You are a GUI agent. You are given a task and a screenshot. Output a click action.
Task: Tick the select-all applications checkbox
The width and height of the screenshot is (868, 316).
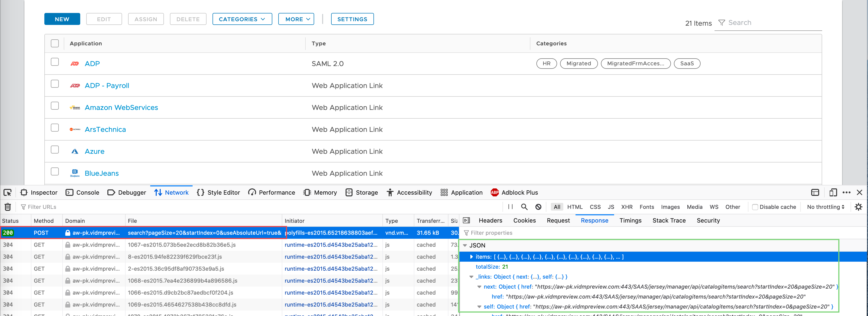(x=55, y=43)
